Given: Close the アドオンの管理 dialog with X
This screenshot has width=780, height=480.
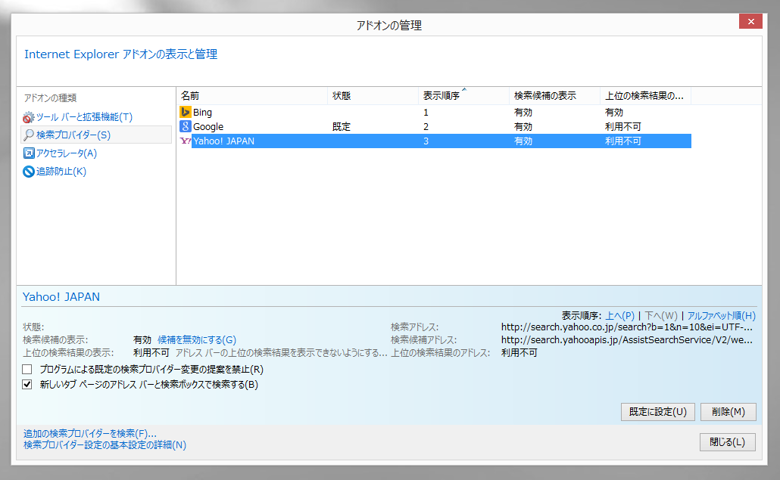Looking at the screenshot, I should point(751,21).
